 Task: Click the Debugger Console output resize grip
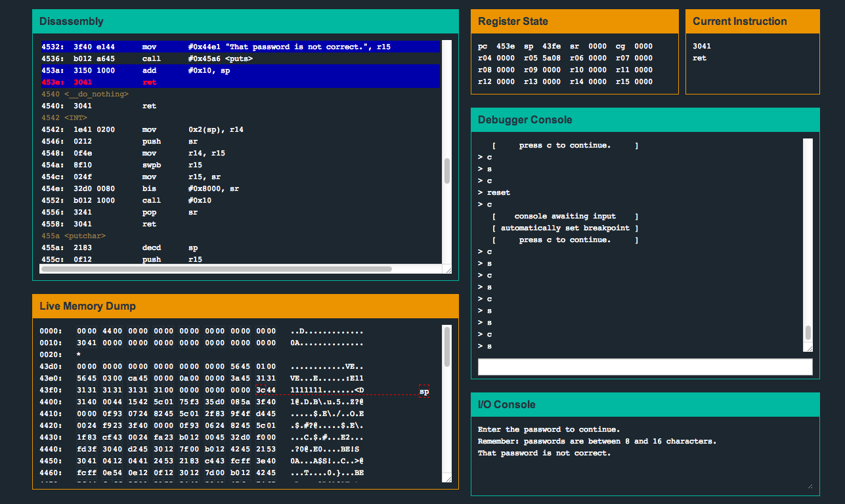tap(808, 348)
